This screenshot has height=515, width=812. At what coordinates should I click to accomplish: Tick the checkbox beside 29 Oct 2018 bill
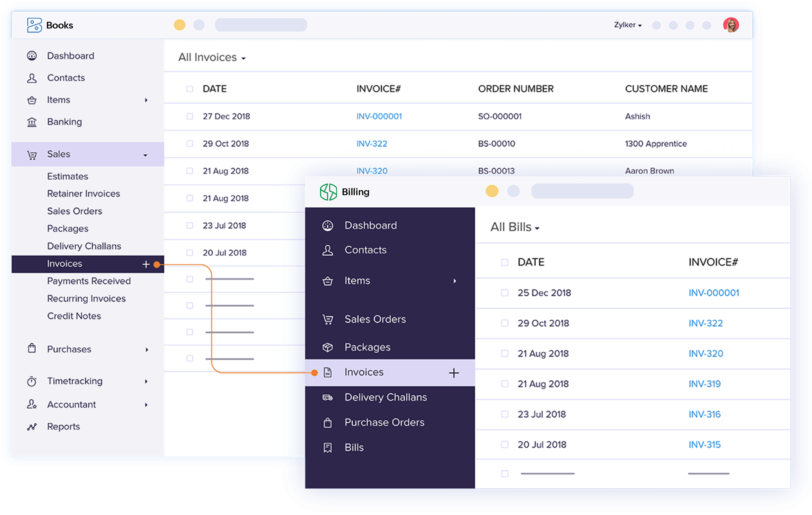505,323
